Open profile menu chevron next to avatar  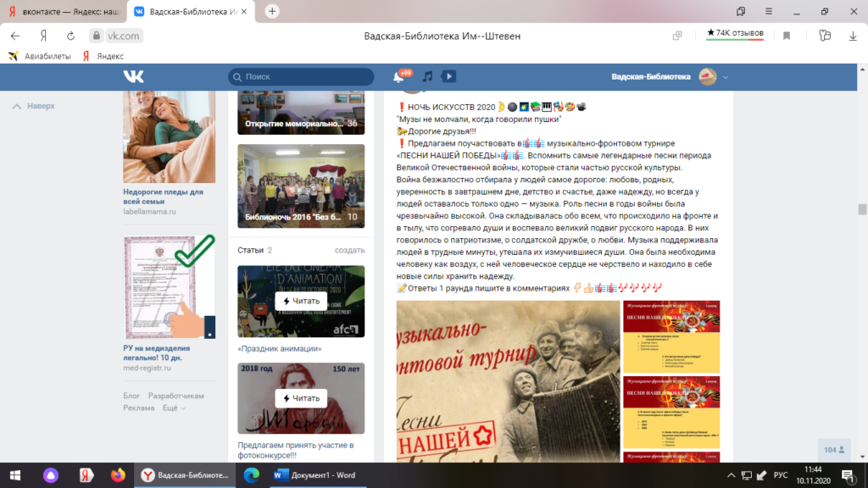click(726, 77)
